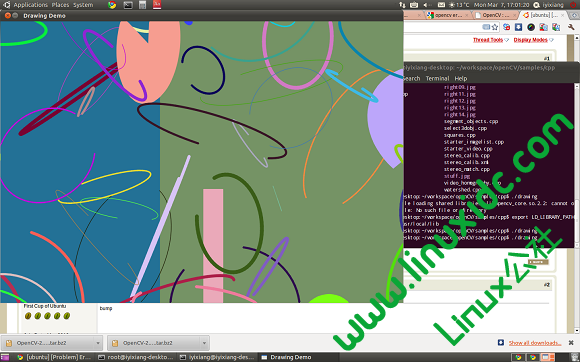Launch Chrome from the top panel
This screenshot has height=362, width=580.
pyautogui.click(x=112, y=5)
